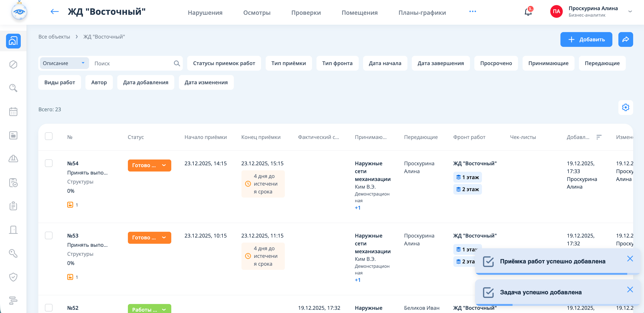Click the back arrow next to ЖД "Восточный"
The height and width of the screenshot is (313, 644).
click(x=54, y=12)
